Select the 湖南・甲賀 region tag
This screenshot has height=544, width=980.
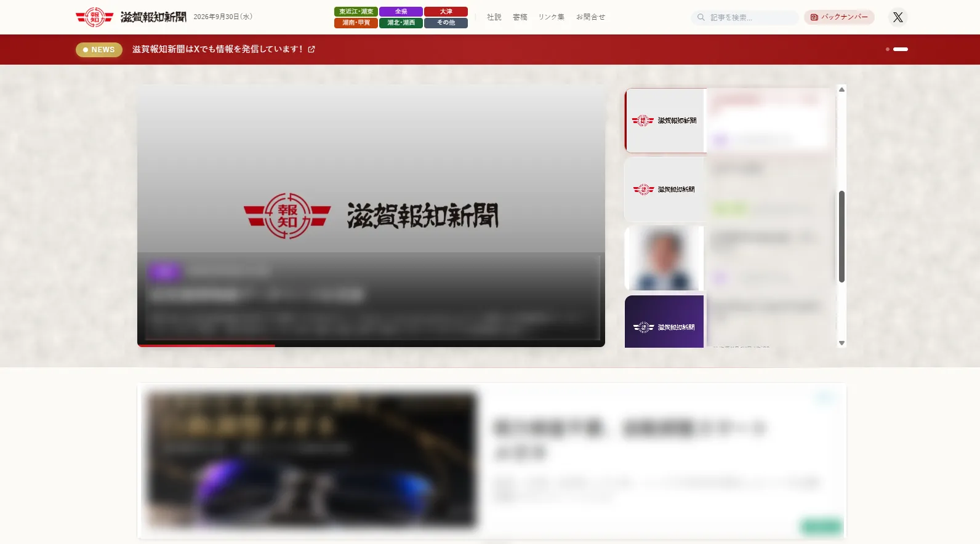(x=356, y=23)
